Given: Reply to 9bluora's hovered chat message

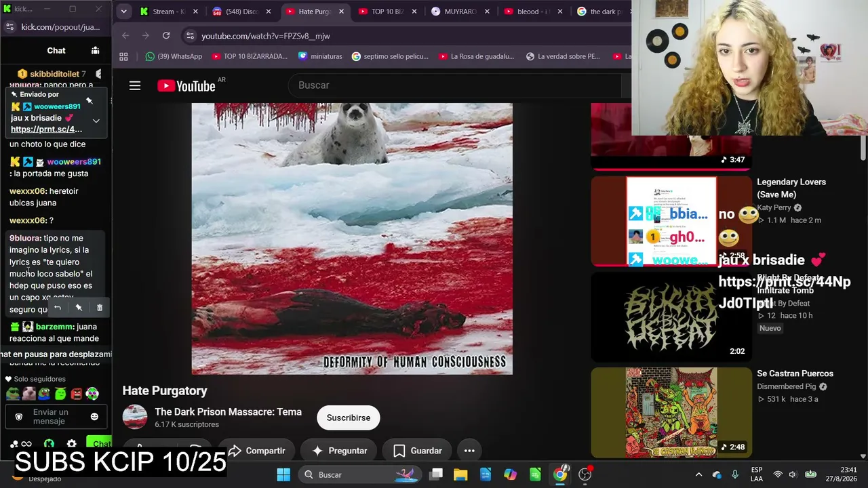Looking at the screenshot, I should pos(58,308).
